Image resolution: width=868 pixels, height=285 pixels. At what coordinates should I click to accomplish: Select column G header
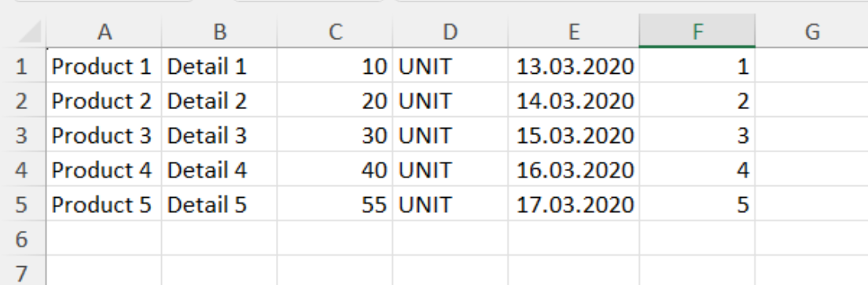pos(811,32)
